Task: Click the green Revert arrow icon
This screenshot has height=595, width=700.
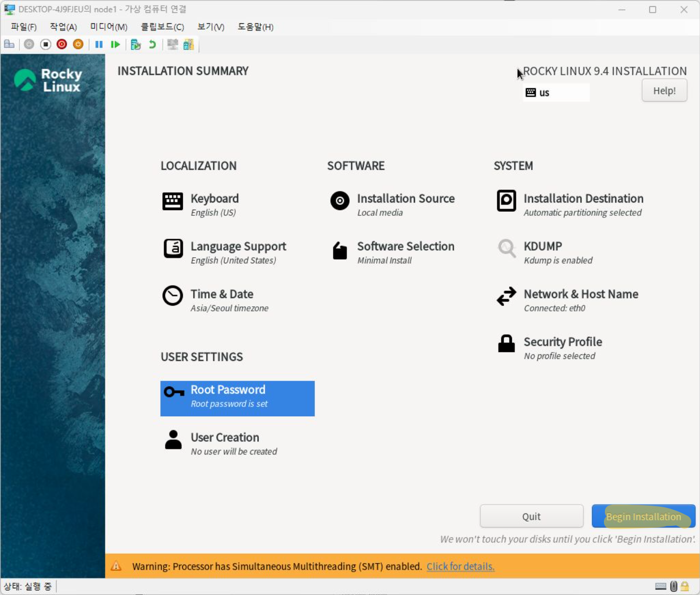Action: pos(152,44)
